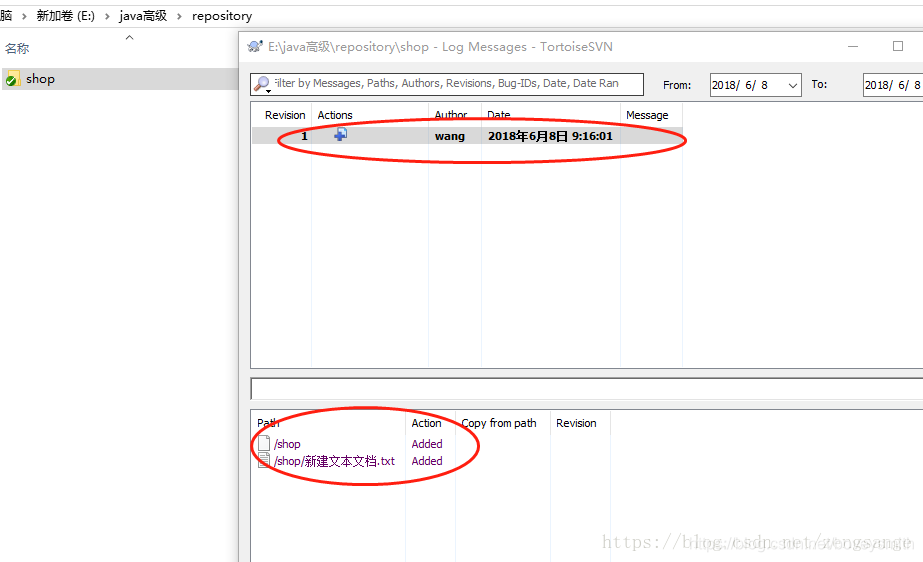
Task: Select revision number 1 cell
Action: click(x=304, y=136)
